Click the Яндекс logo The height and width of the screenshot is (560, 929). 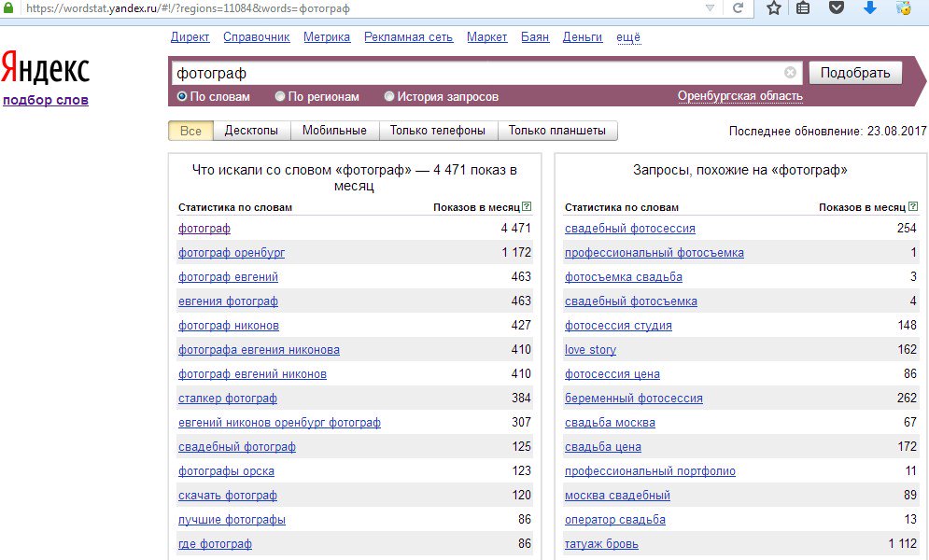[45, 68]
